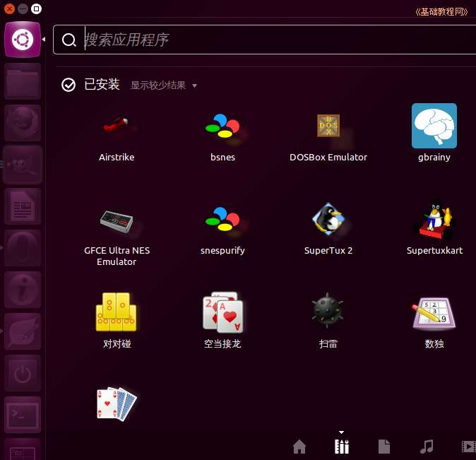
Task: Click the orange close button on Dash
Action: point(9,8)
